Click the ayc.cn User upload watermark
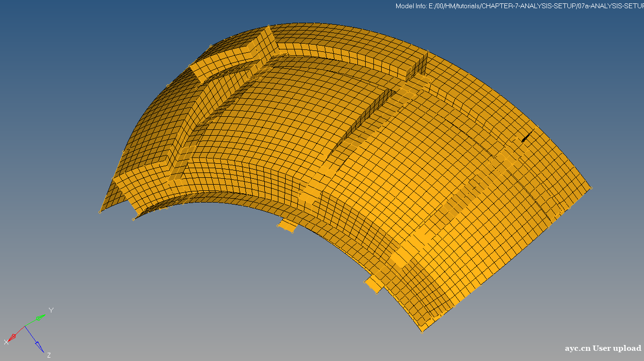 pyautogui.click(x=603, y=348)
